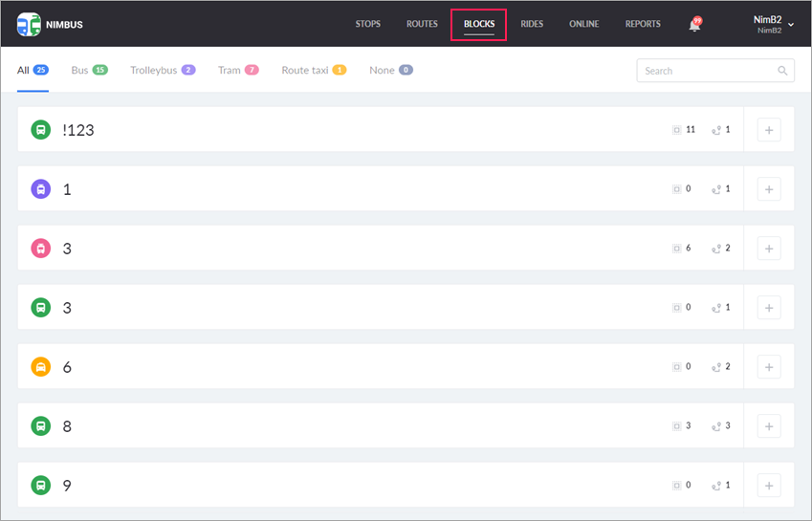Open route named 9
This screenshot has width=812, height=521.
click(67, 486)
